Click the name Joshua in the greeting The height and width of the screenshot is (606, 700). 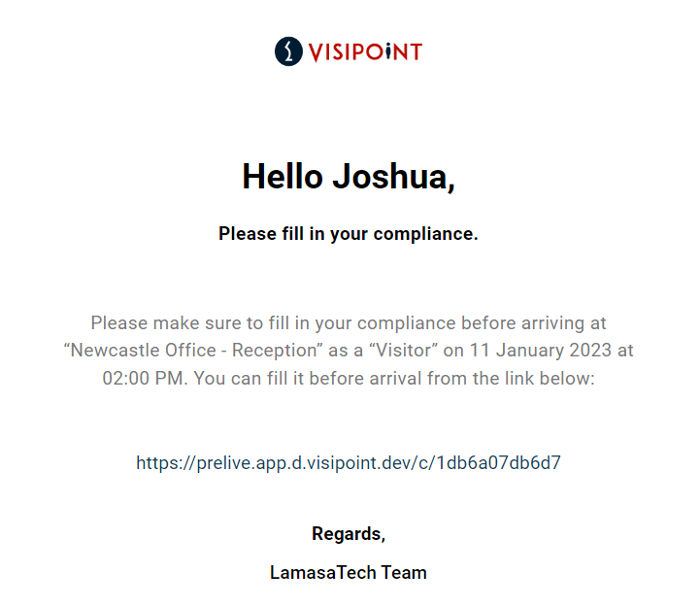point(391,177)
